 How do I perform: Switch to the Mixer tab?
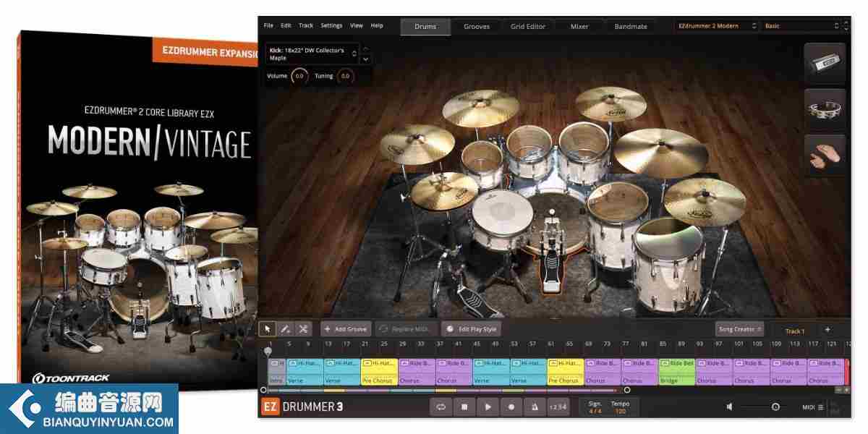[579, 26]
